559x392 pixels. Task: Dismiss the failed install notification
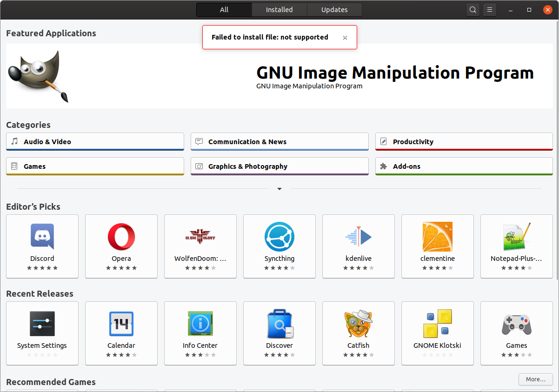(345, 38)
